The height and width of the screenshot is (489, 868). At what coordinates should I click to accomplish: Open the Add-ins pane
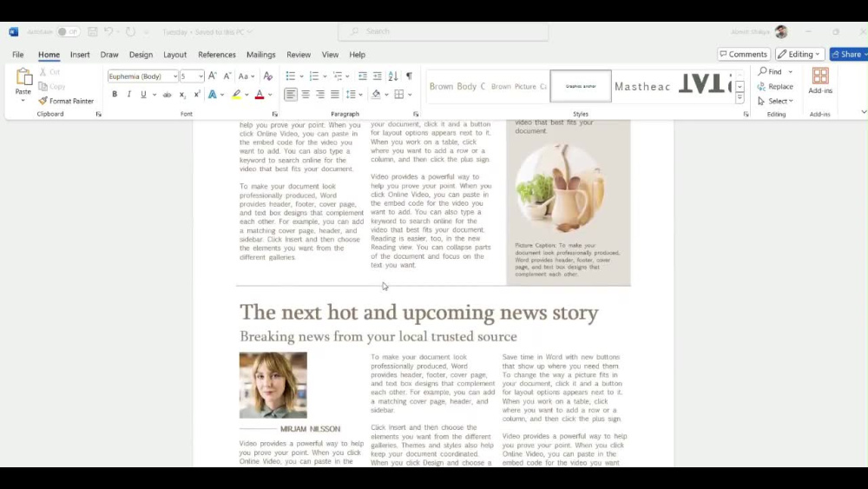[820, 80]
